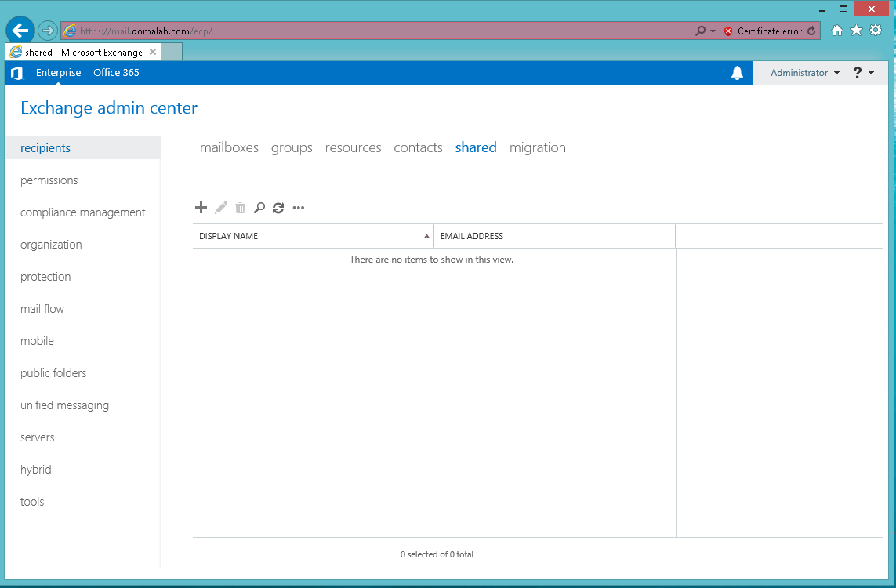Open organization section
This screenshot has height=588, width=896.
(x=52, y=245)
